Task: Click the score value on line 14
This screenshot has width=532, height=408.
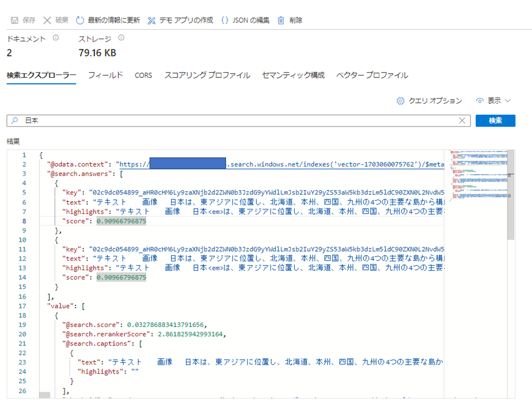Action: click(121, 277)
